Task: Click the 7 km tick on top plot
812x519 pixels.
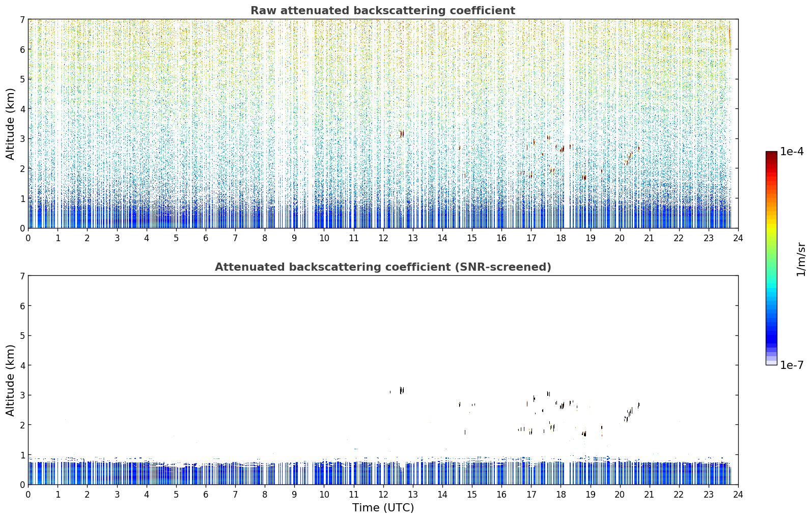Action: [x=22, y=19]
